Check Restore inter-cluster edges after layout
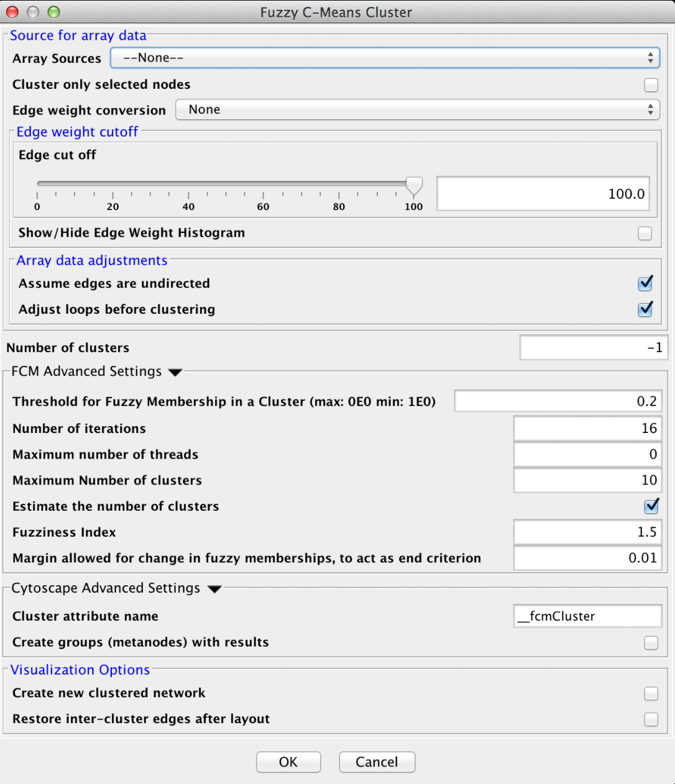The height and width of the screenshot is (784, 675). coord(651,719)
